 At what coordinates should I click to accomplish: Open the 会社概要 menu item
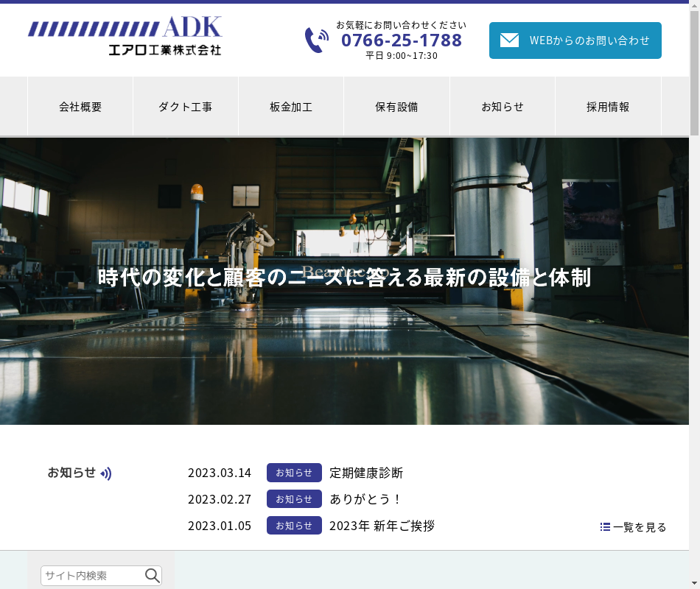(x=80, y=107)
